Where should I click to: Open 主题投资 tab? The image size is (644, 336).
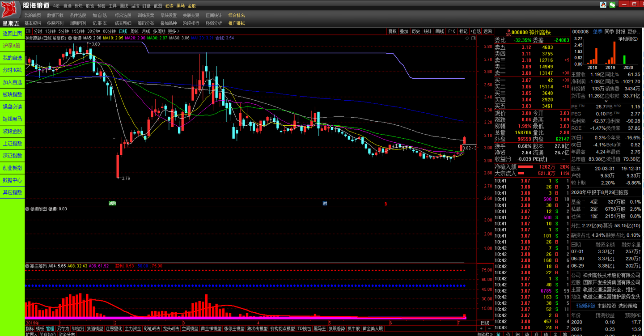(606, 306)
